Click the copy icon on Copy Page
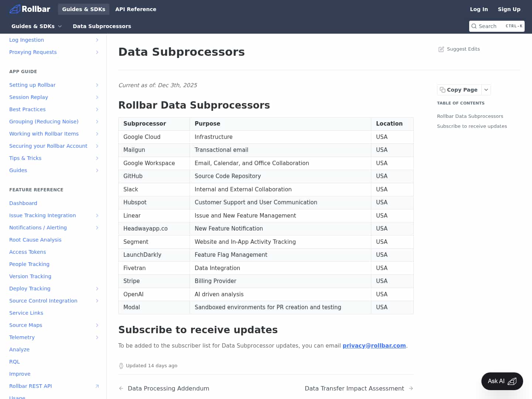This screenshot has height=399, width=532. [443, 90]
